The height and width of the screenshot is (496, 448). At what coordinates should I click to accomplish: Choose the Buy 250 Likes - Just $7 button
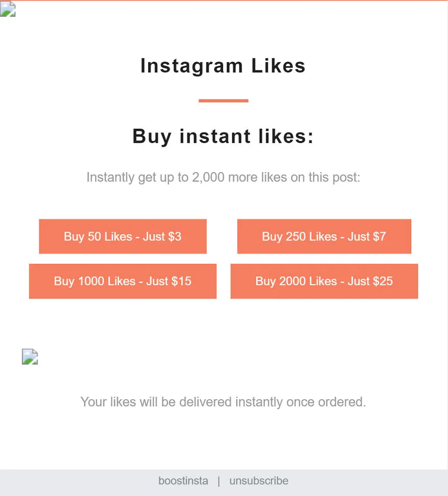point(324,236)
